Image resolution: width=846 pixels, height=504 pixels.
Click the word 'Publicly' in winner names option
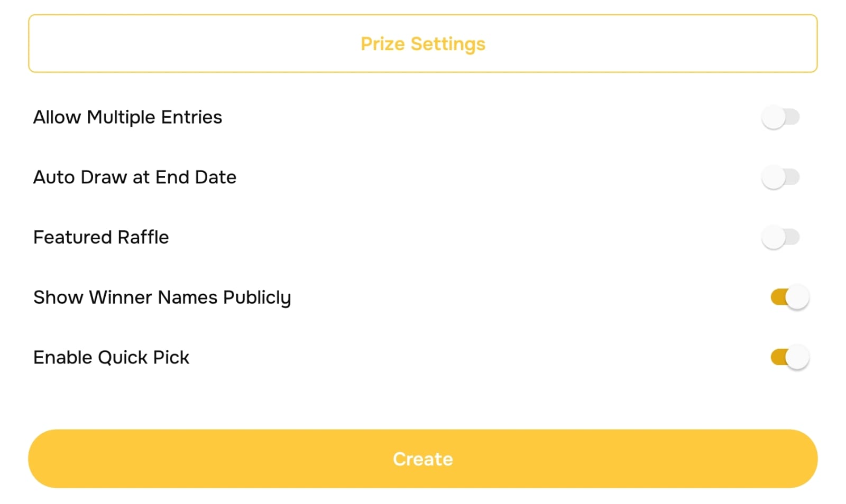tap(257, 298)
